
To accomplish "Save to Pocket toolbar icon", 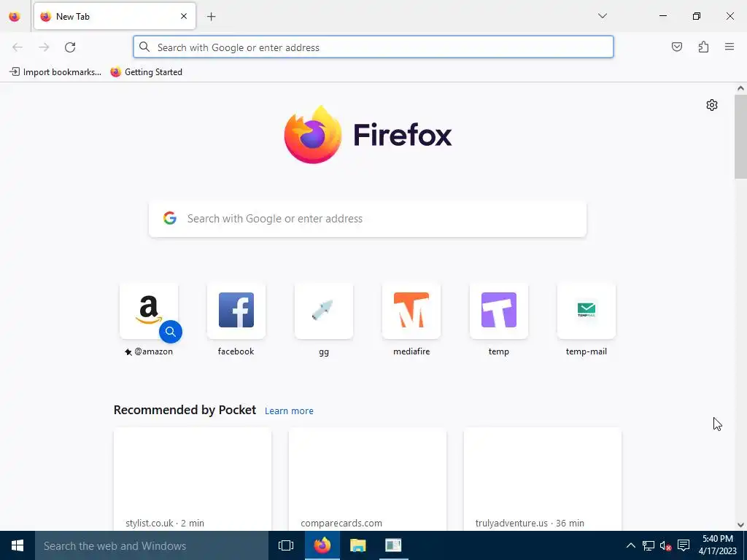I will point(676,47).
